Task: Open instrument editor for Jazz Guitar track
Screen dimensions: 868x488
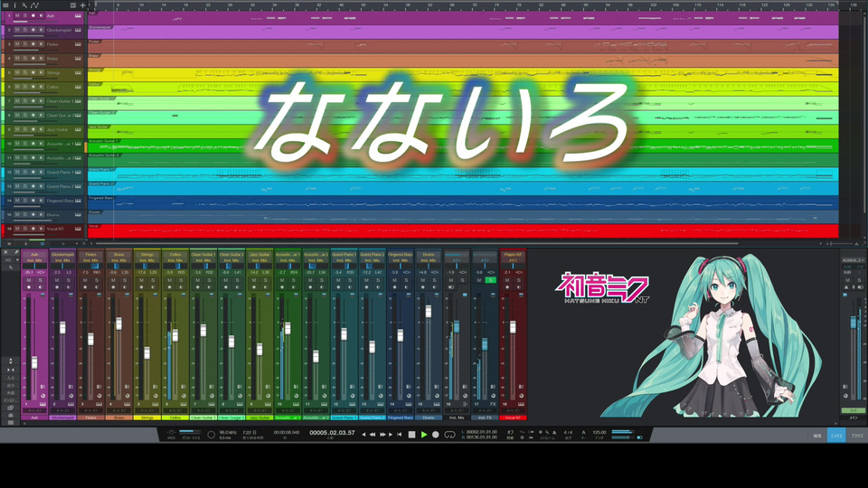Action: [78, 129]
